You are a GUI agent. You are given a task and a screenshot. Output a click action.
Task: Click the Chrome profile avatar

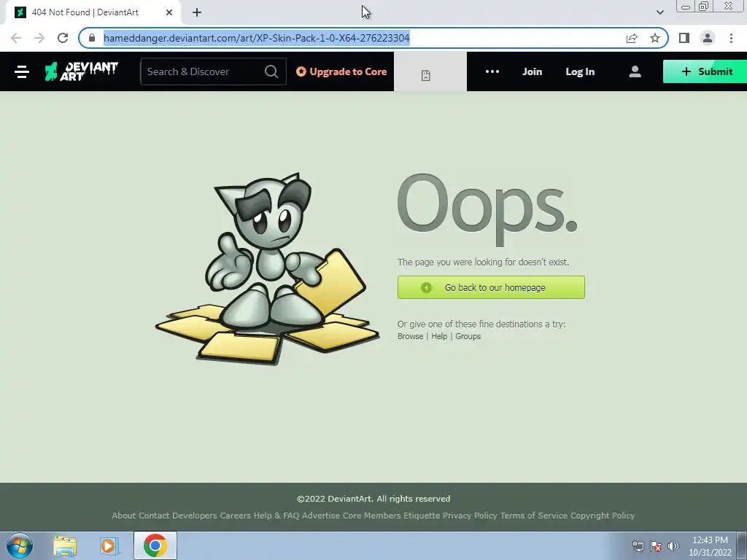708,38
